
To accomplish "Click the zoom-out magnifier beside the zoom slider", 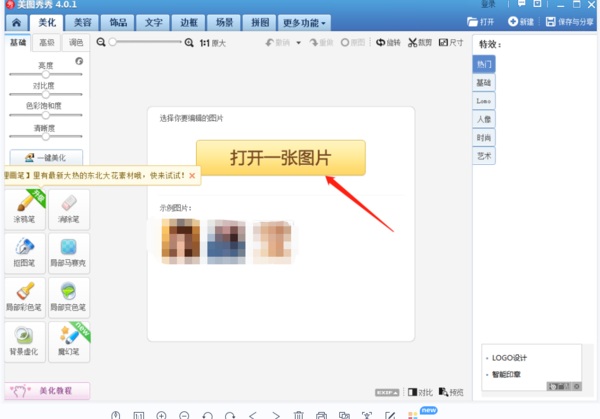I will pos(101,42).
